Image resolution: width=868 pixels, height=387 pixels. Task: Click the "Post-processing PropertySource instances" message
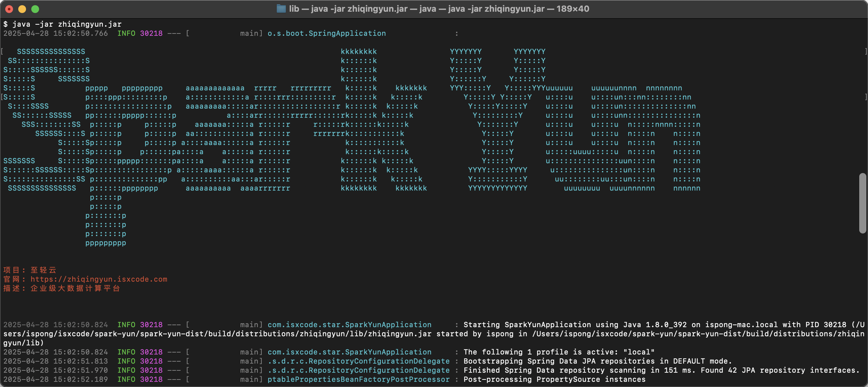(x=554, y=379)
